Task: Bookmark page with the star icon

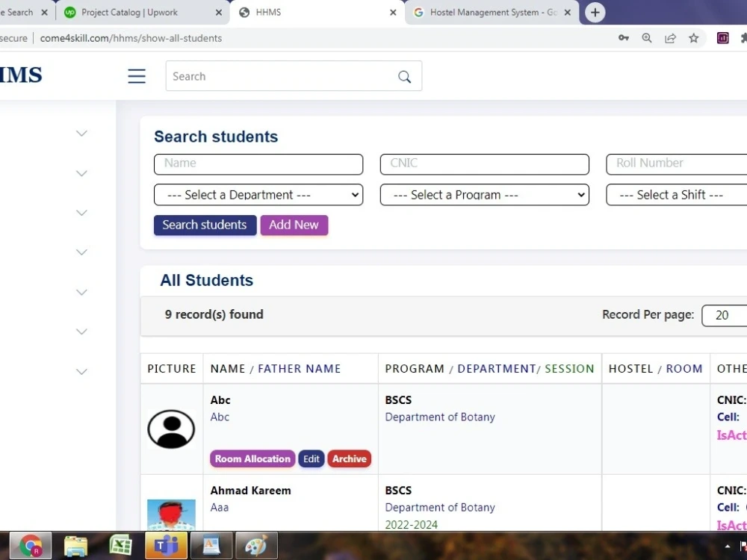Action: tap(694, 38)
